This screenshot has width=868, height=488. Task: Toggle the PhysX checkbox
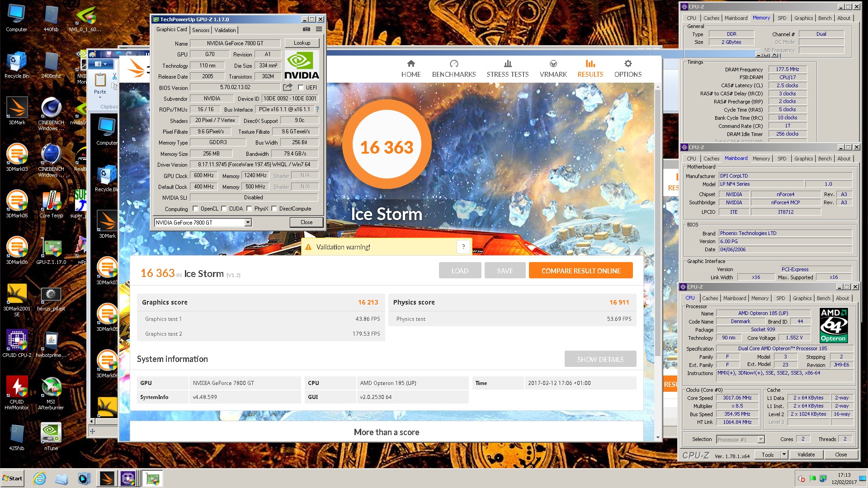click(249, 208)
